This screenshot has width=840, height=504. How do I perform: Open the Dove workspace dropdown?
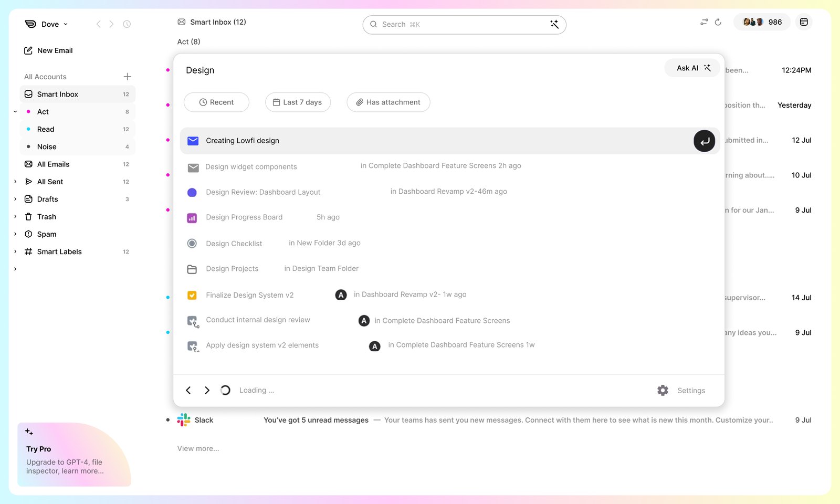click(47, 24)
